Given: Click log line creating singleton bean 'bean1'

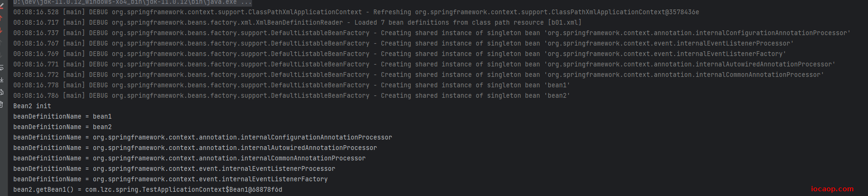Looking at the screenshot, I should (292, 85).
